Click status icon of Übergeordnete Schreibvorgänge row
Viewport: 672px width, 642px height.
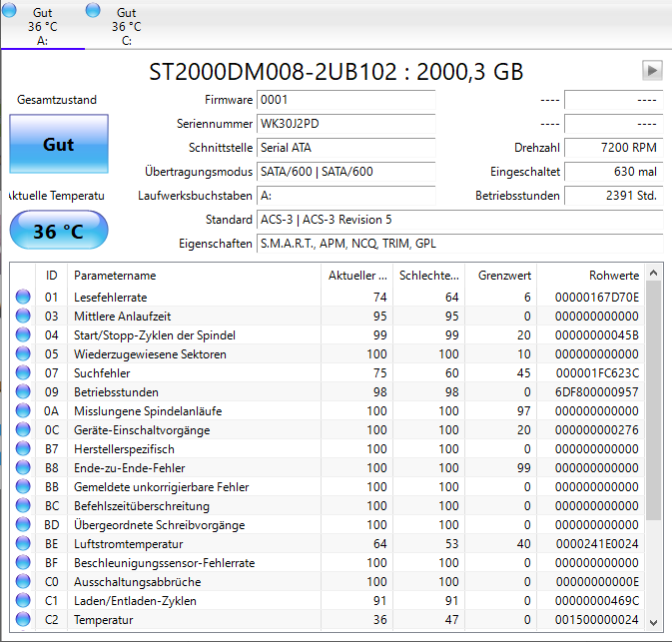click(23, 524)
